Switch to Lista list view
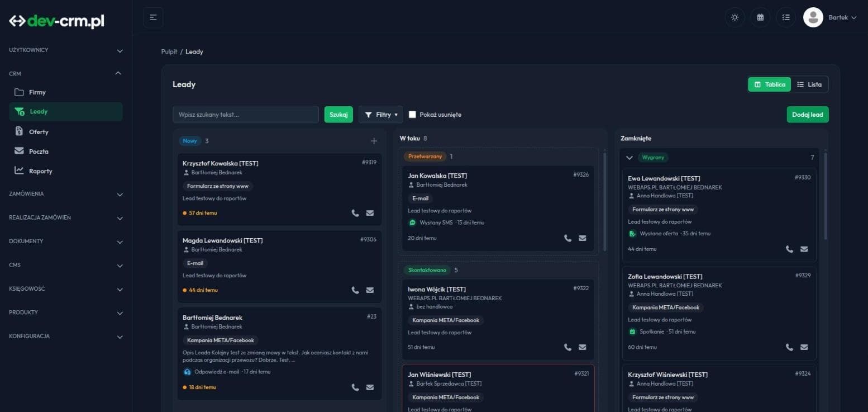The width and height of the screenshot is (868, 412). 809,84
